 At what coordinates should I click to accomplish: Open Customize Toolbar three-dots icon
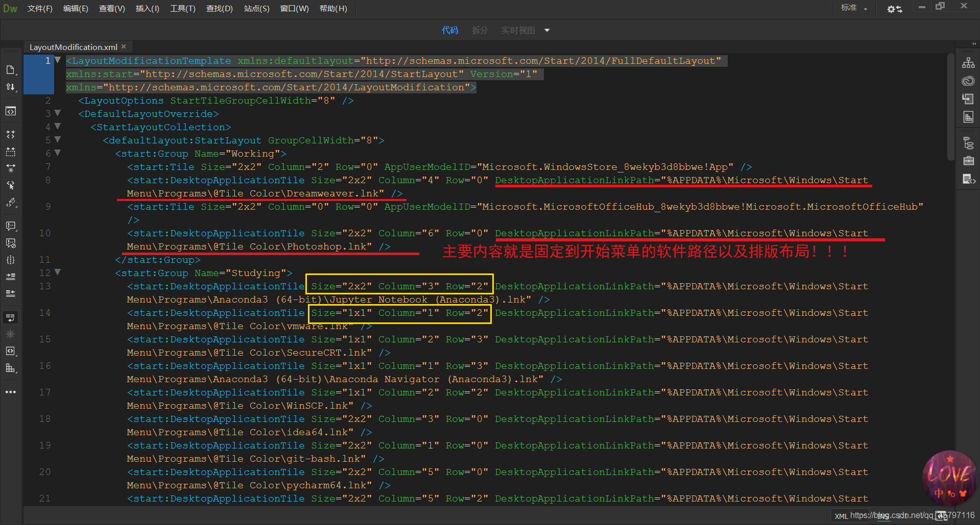tap(10, 392)
